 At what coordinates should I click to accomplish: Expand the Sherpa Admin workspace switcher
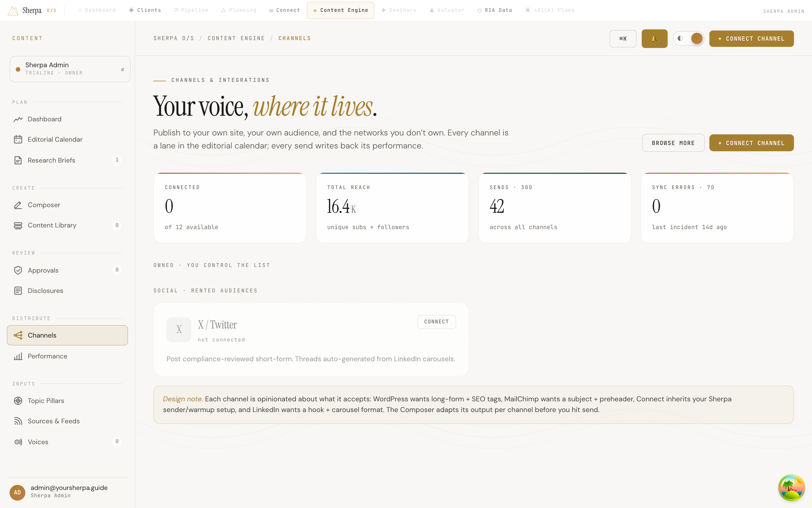[70, 69]
